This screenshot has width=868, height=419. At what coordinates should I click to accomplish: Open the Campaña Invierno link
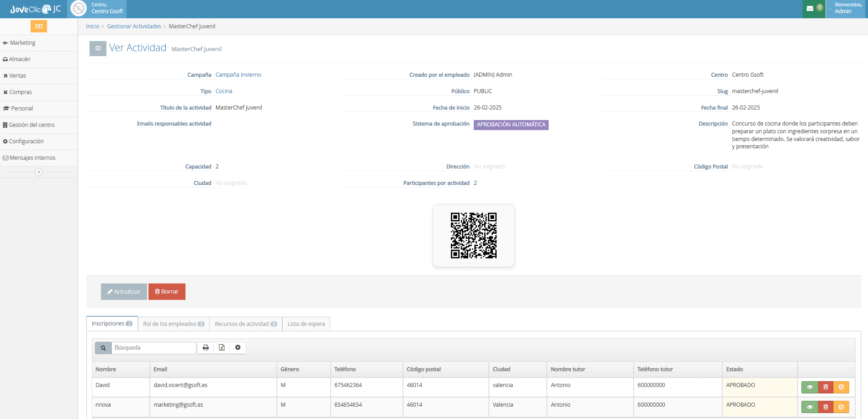click(238, 75)
